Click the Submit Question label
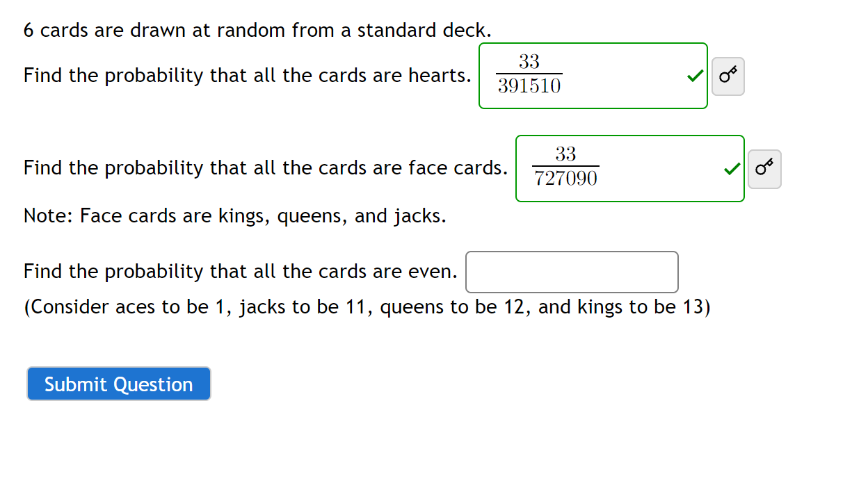Viewport: 868px width, 483px height. tap(118, 384)
